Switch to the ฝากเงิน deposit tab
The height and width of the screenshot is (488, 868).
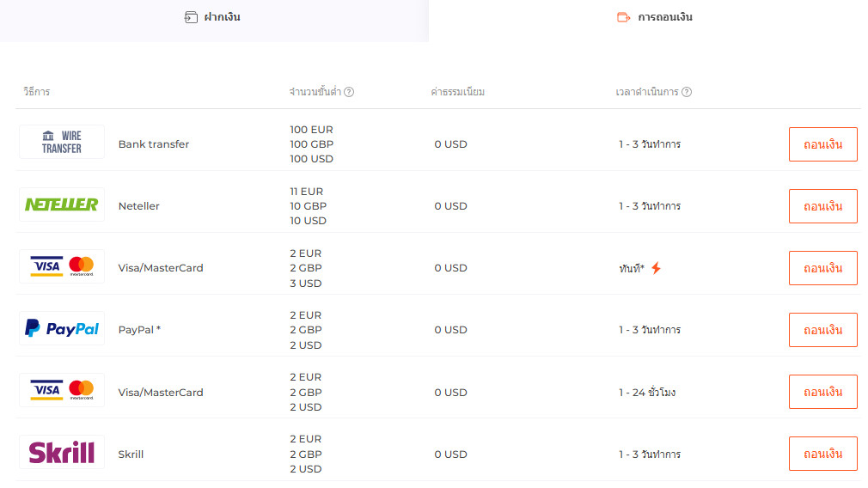click(x=213, y=17)
